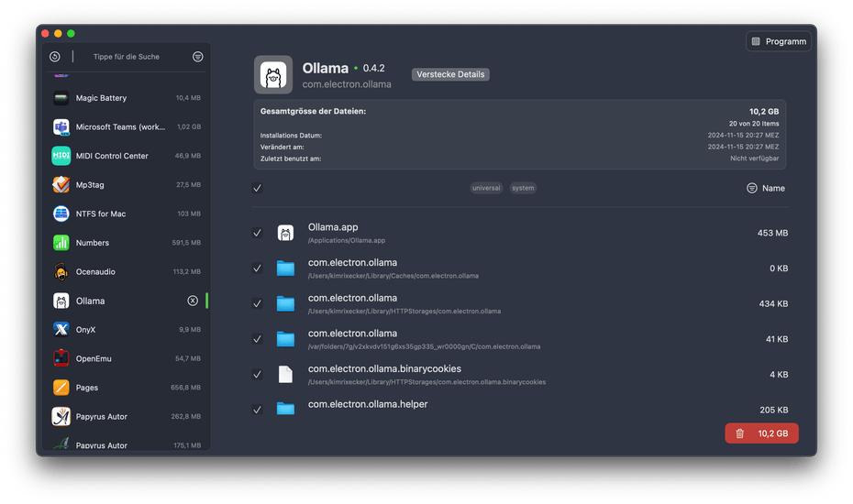Click the large Ollama llama icon in header
This screenshot has width=853, height=504.
[x=273, y=75]
